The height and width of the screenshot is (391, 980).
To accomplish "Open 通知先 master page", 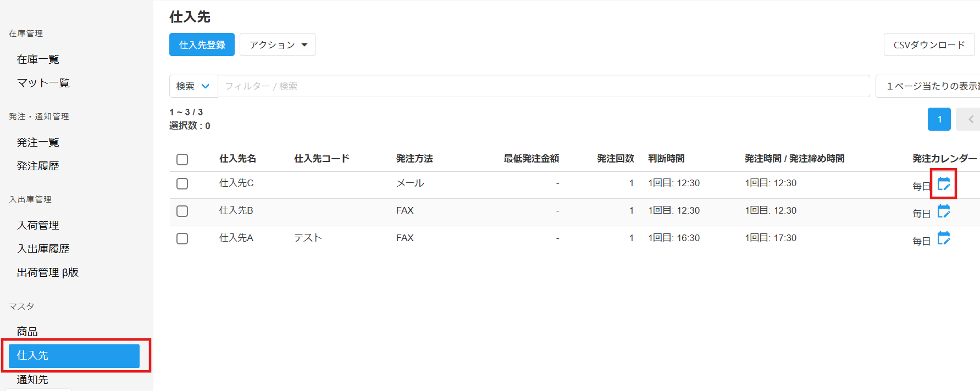I will pyautogui.click(x=32, y=379).
